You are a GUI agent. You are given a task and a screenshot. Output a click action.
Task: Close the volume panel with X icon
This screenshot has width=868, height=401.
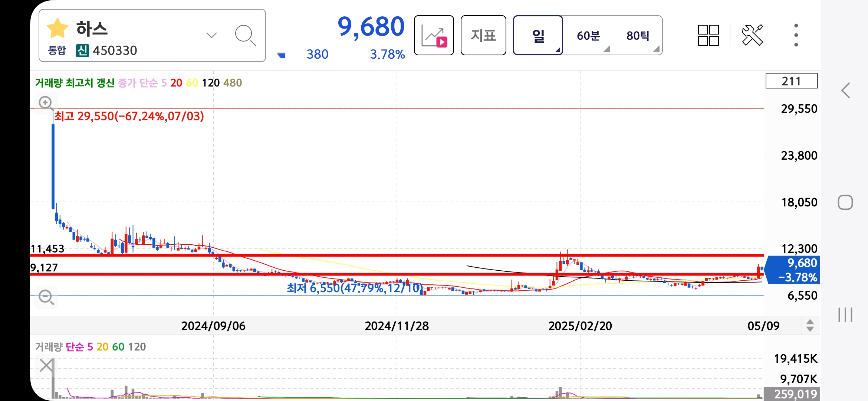46,365
